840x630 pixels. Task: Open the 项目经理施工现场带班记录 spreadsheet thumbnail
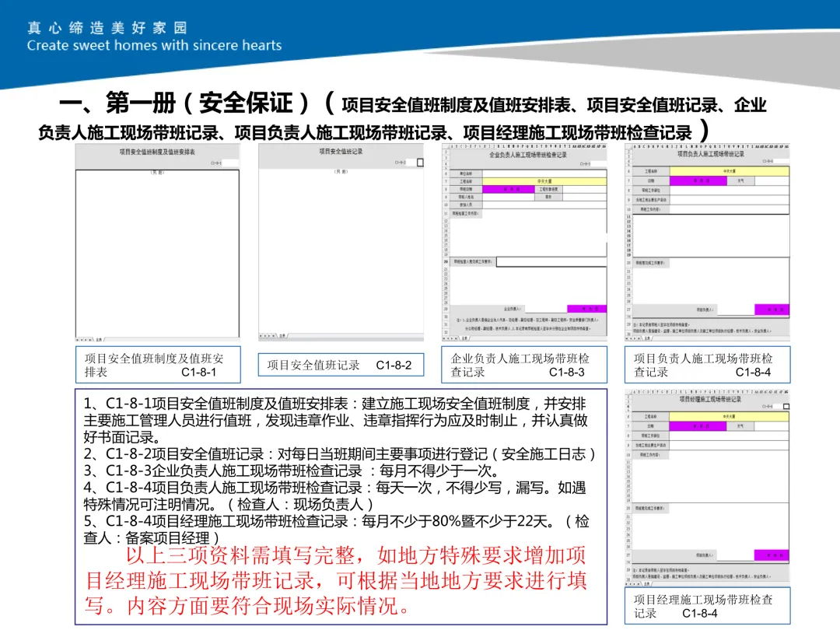[x=707, y=488]
